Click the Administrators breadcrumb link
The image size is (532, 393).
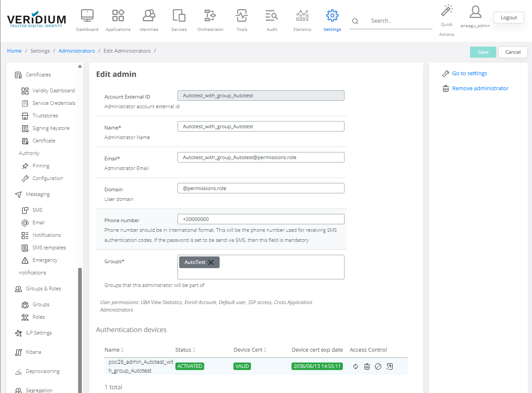[76, 51]
